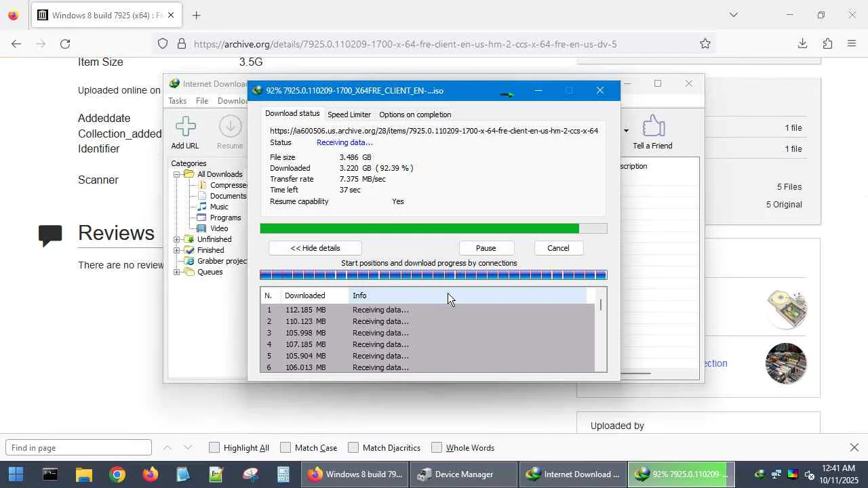Click the Windows 8 build 7925 browser tab
Screen dimensions: 868x488
pos(106,15)
